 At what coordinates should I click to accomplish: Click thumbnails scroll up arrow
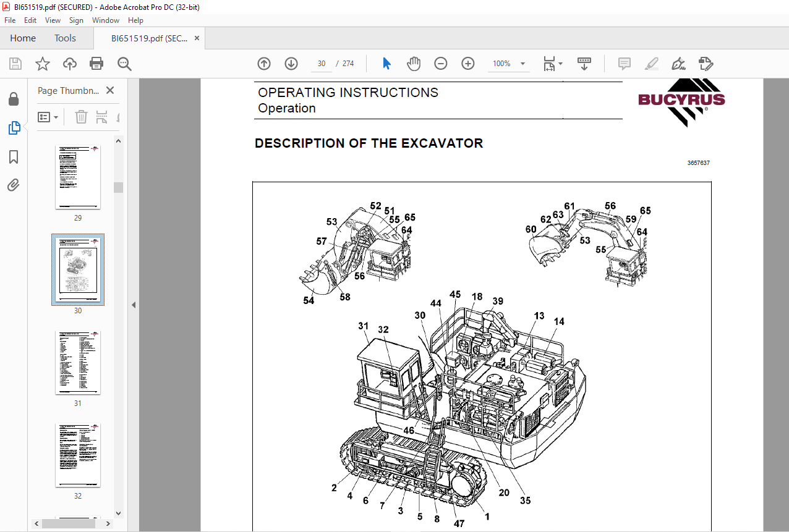tap(118, 141)
